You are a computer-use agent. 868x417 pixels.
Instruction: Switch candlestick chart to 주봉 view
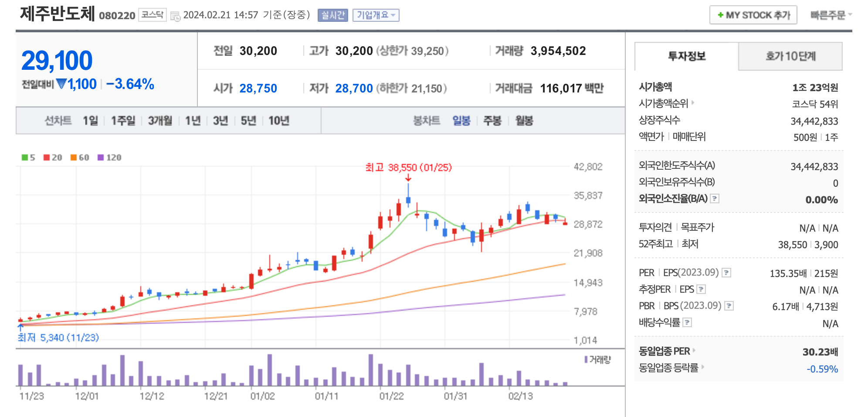point(492,121)
